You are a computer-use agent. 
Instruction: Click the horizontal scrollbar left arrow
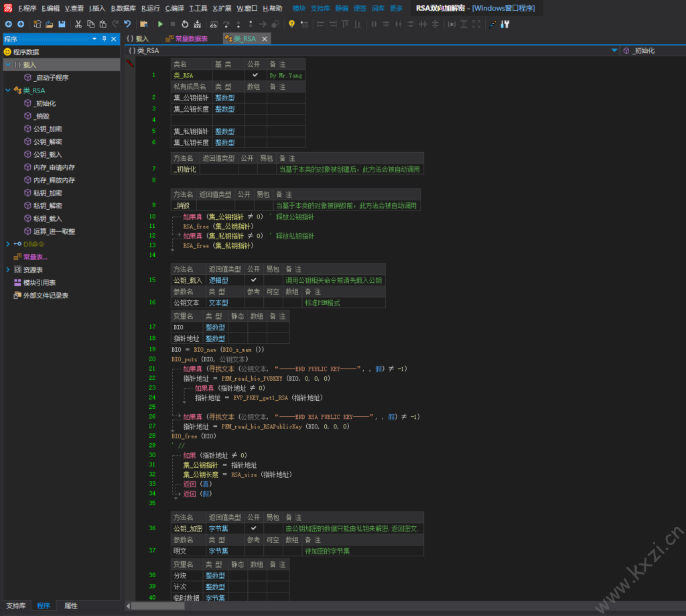coord(128,606)
